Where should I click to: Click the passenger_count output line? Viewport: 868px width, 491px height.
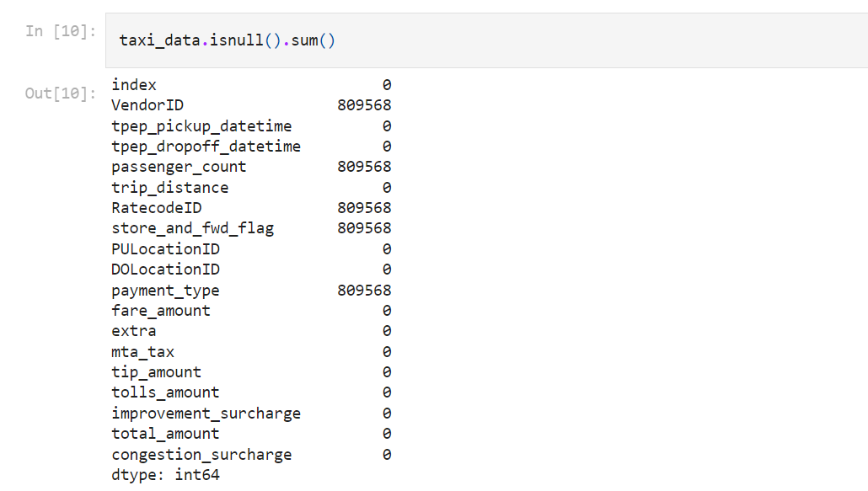178,166
